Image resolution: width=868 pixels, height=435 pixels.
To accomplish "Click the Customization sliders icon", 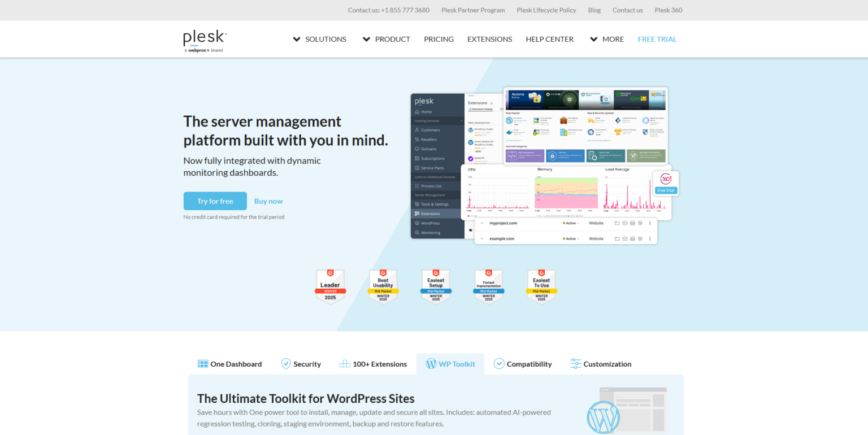I will pos(576,363).
